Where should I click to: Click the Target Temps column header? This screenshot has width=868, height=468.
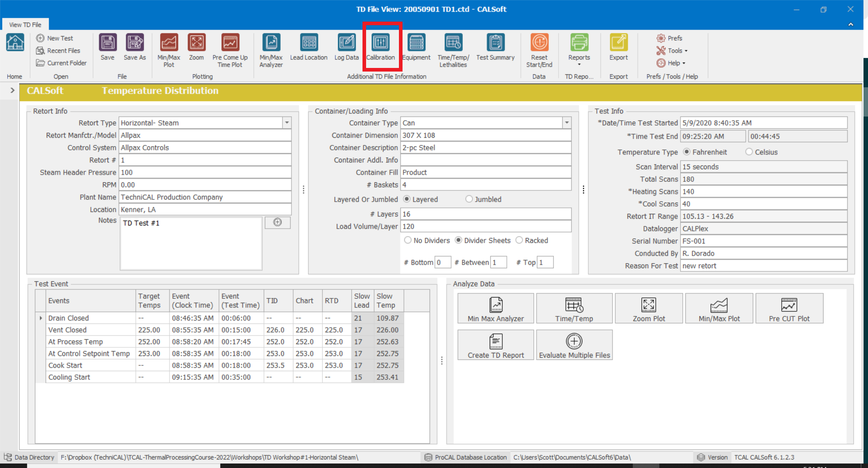(x=152, y=301)
